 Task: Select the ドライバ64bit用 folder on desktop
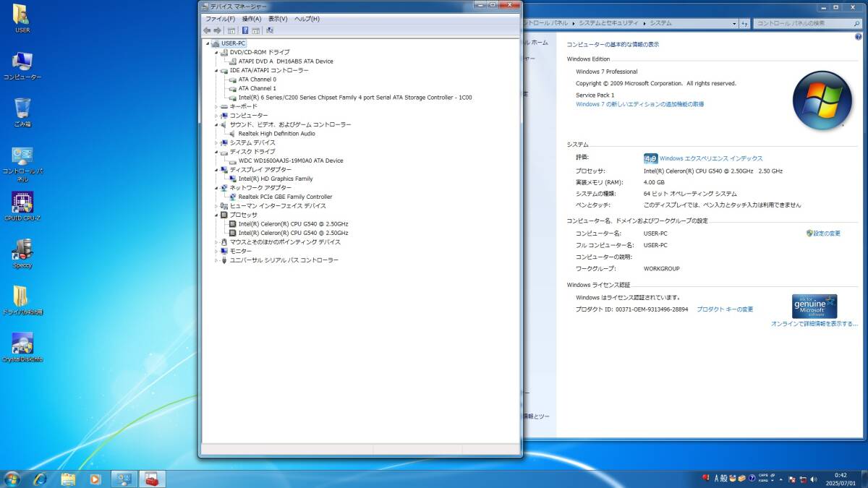[22, 300]
